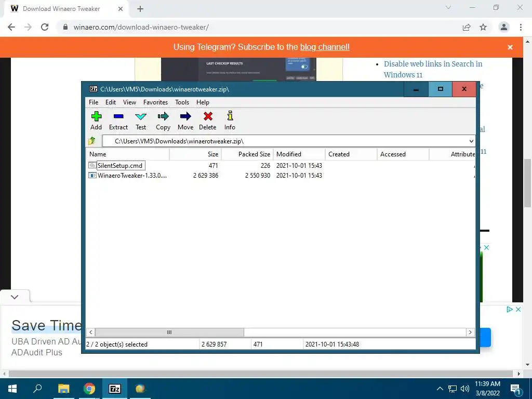Close the bottom ad with X
532x399 pixels.
(518, 310)
